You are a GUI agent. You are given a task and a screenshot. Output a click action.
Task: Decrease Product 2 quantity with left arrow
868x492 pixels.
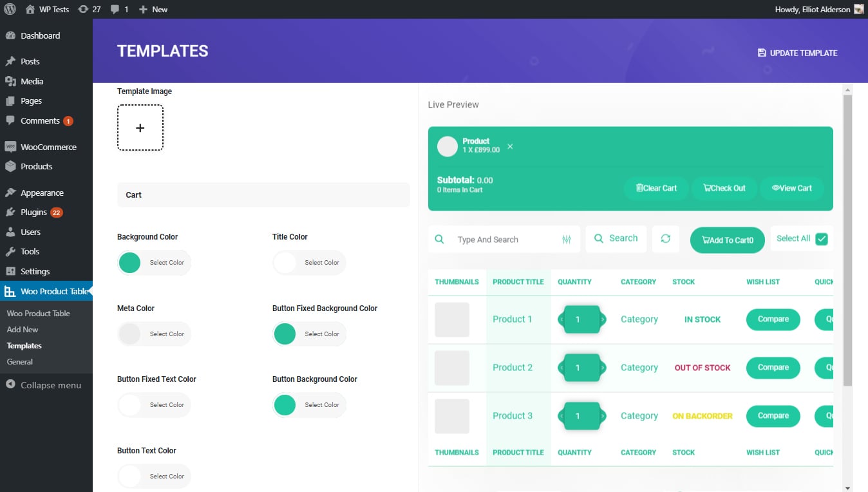561,368
